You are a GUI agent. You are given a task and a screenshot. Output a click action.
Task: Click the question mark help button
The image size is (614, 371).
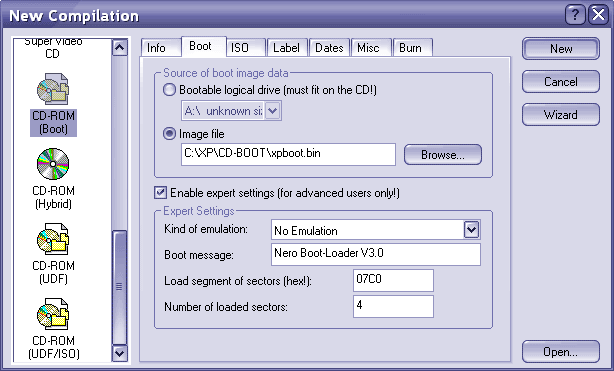click(x=575, y=15)
